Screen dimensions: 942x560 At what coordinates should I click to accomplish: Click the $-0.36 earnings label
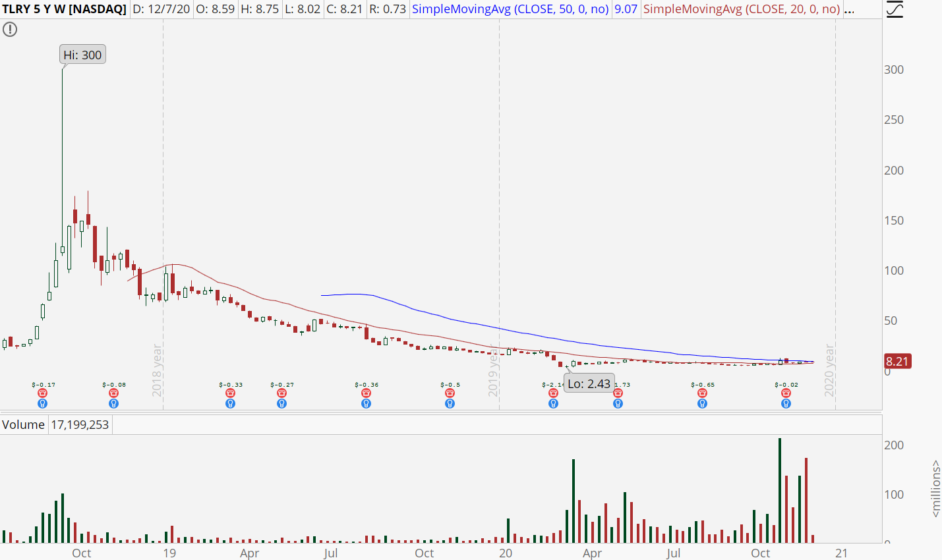(367, 385)
